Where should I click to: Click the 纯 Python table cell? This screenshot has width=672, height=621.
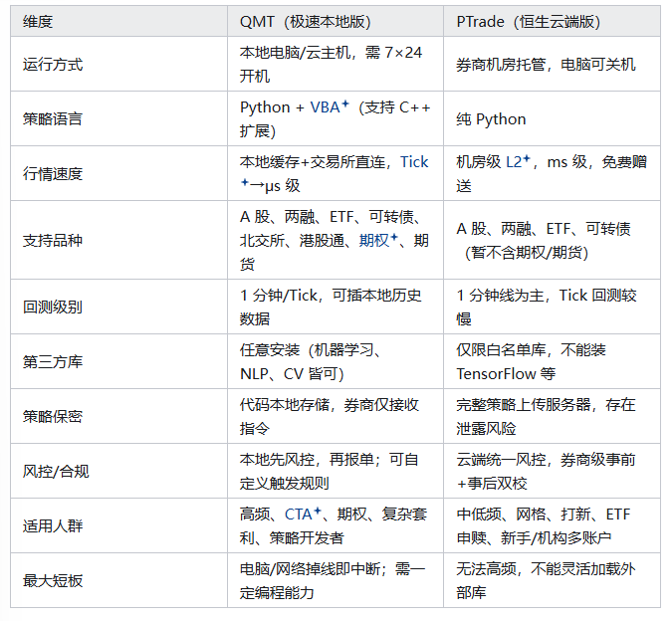(492, 118)
